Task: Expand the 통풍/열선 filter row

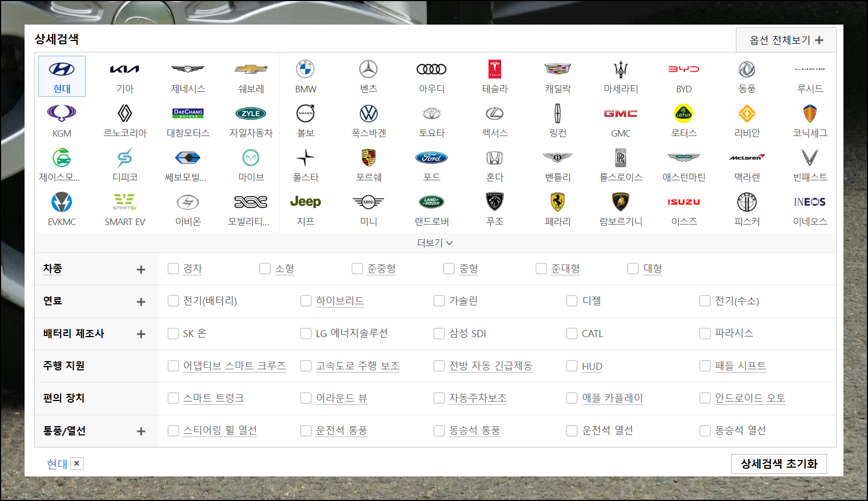Action: (141, 432)
